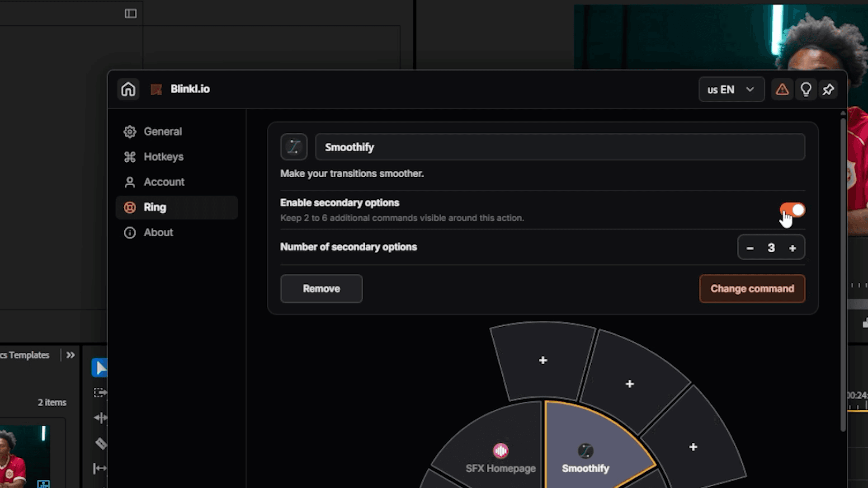Image resolution: width=868 pixels, height=488 pixels.
Task: Decrease number of secondary options
Action: (750, 248)
